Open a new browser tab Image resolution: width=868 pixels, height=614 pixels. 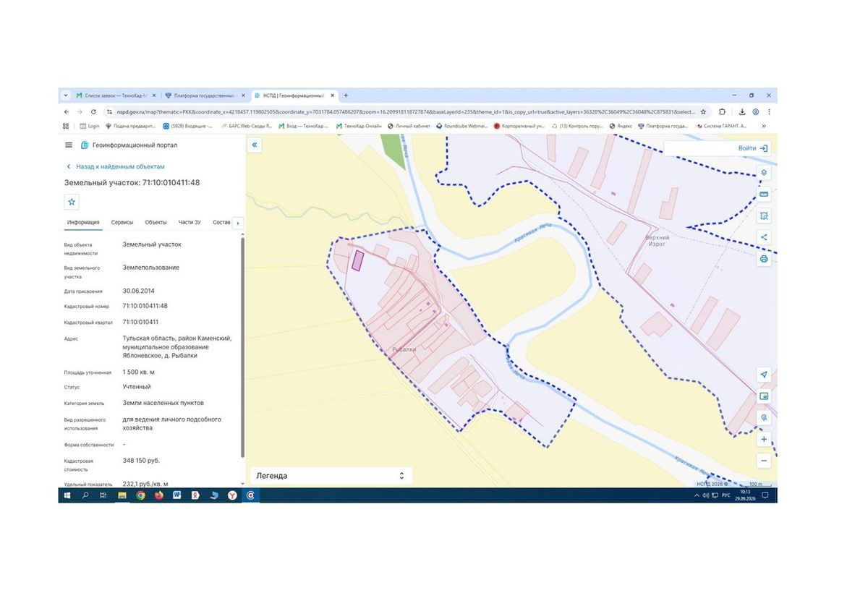pos(346,95)
